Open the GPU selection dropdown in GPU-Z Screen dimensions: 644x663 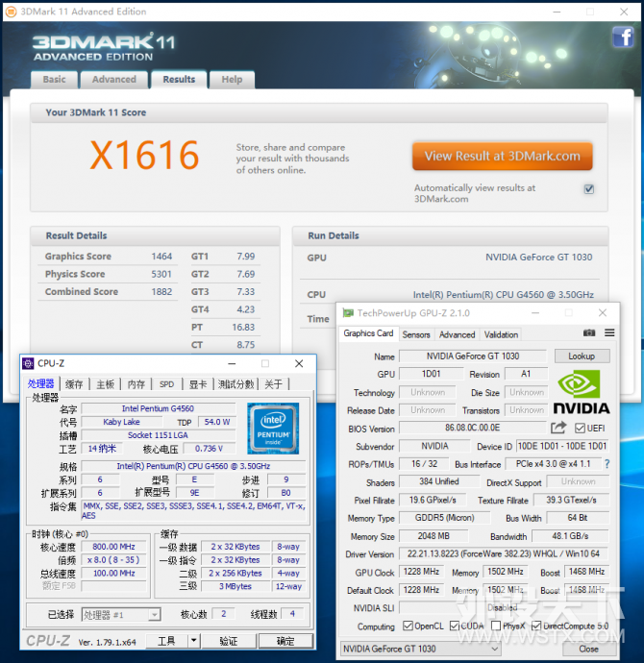click(421, 649)
